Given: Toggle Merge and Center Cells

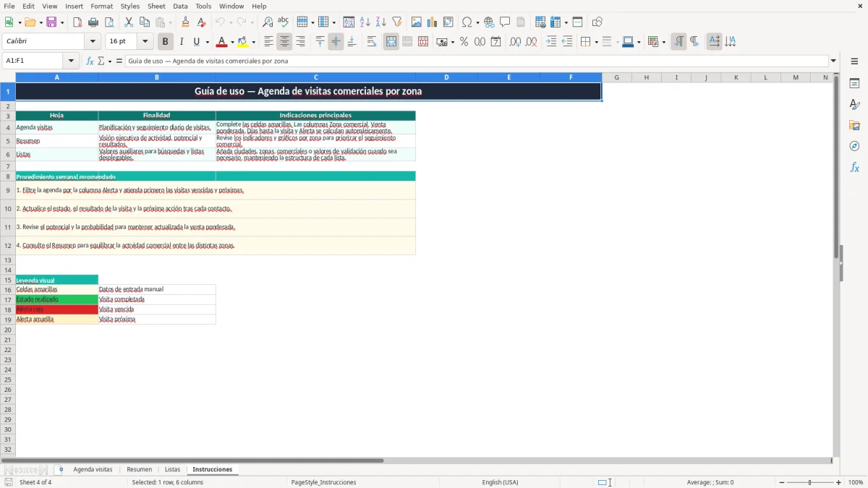Looking at the screenshot, I should click(x=391, y=42).
